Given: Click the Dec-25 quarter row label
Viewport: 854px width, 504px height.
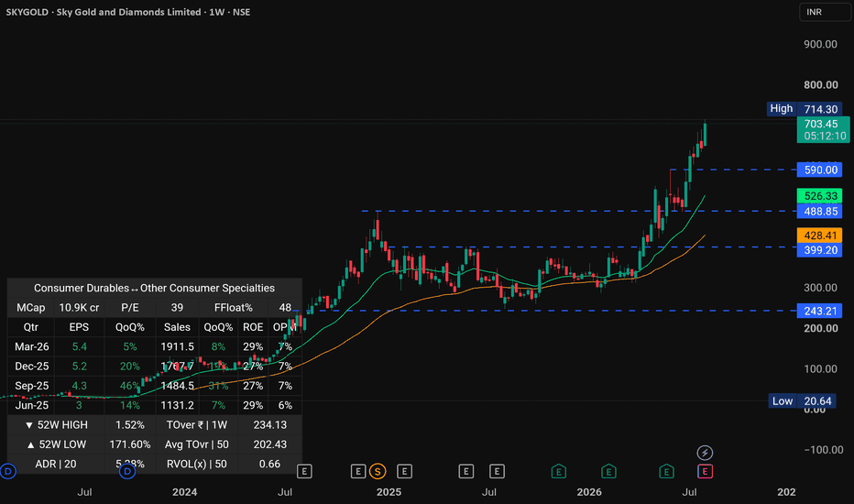Looking at the screenshot, I should click(x=31, y=367).
